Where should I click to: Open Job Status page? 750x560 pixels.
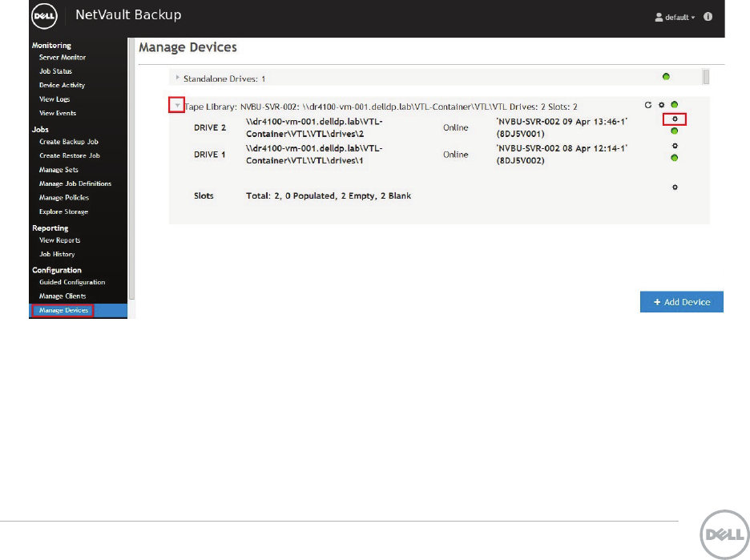point(55,71)
